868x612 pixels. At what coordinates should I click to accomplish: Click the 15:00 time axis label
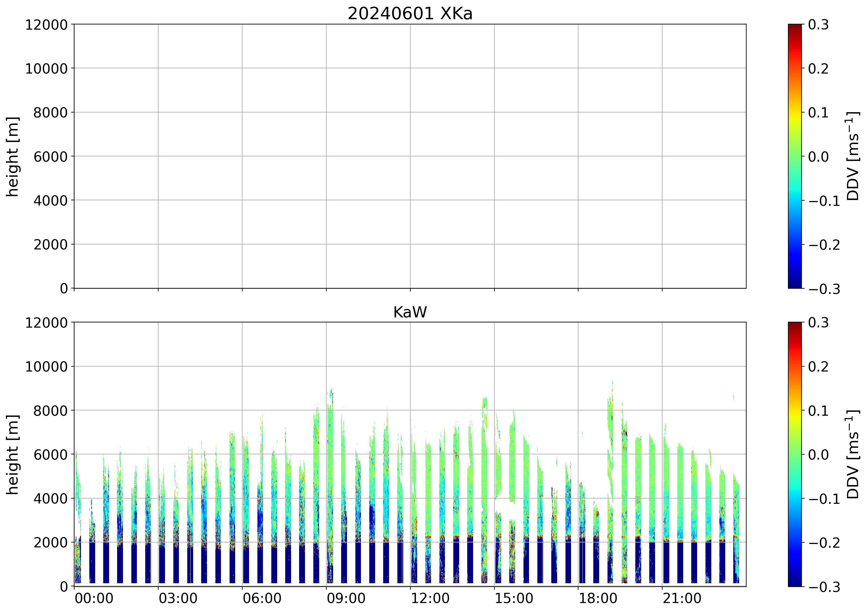tap(514, 598)
